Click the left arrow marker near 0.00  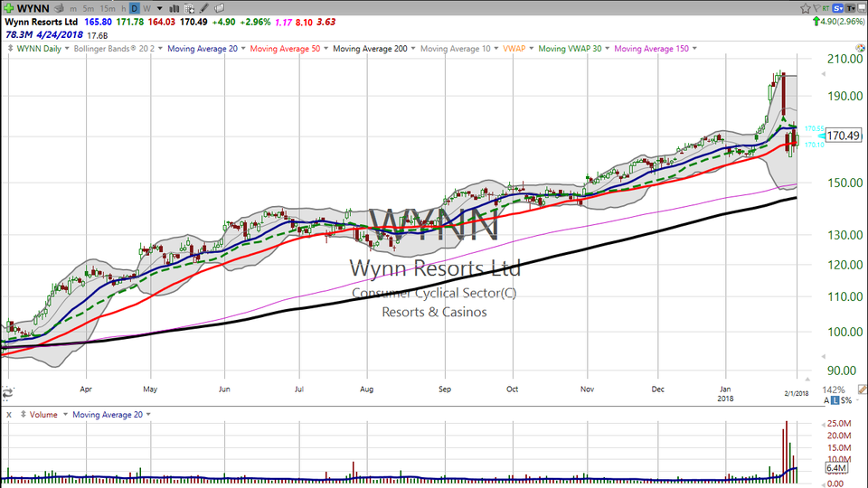823,483
